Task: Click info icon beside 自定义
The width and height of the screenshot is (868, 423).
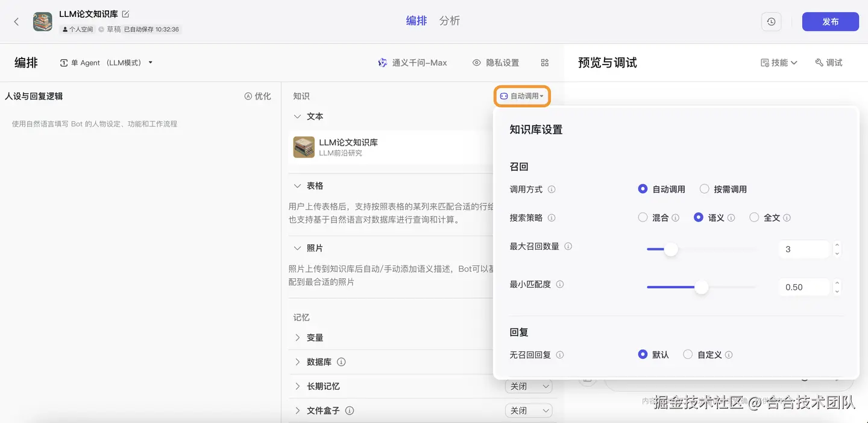Action: [x=729, y=355]
